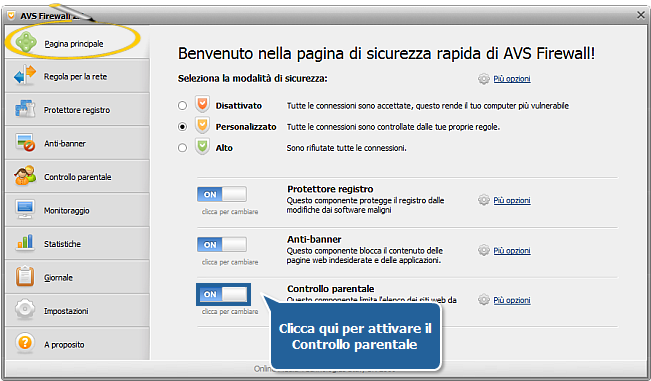Screen dimensions: 651x381
Task: Click AVS Firewall title bar shield icon
Action: tap(11, 16)
